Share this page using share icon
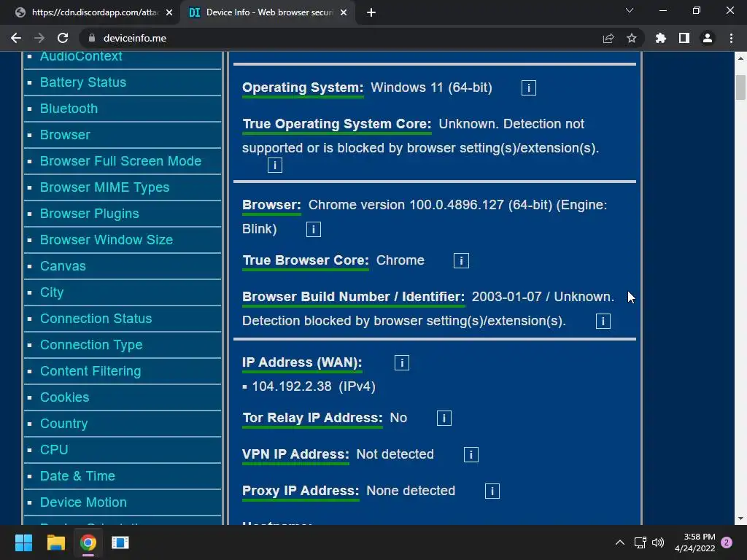 pyautogui.click(x=608, y=38)
